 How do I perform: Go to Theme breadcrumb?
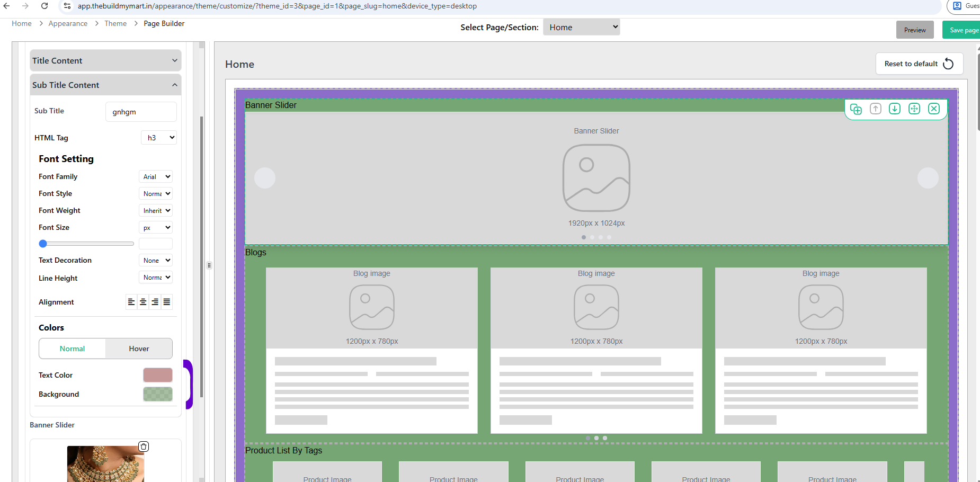pyautogui.click(x=115, y=23)
